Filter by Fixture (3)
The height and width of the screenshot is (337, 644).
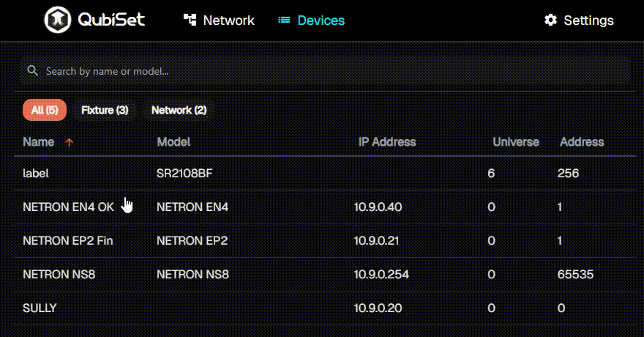[105, 110]
